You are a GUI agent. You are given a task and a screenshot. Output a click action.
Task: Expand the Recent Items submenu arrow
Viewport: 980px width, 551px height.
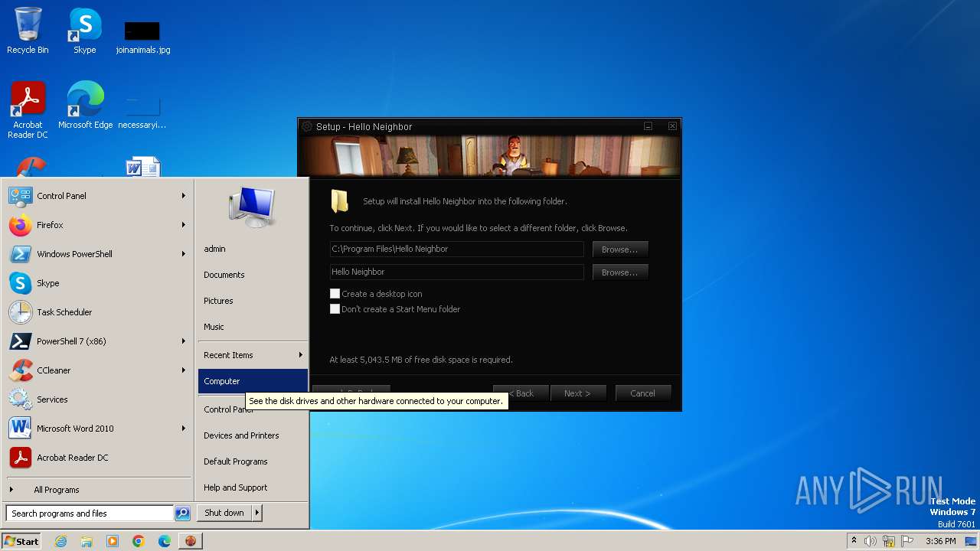[301, 355]
